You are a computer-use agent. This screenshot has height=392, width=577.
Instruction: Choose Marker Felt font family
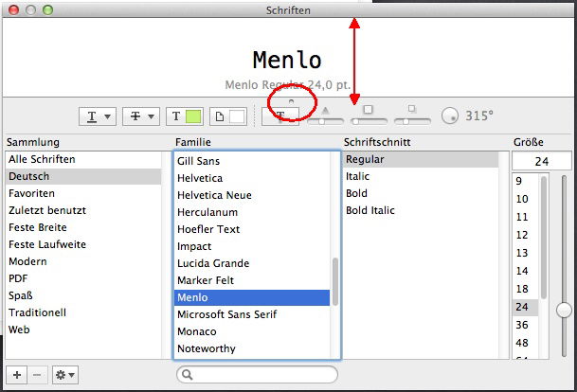click(x=252, y=280)
